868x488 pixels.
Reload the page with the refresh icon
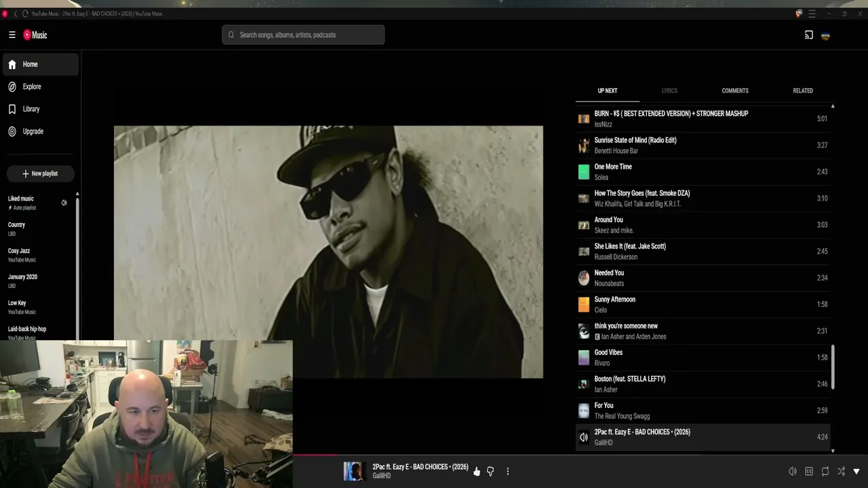pos(25,14)
